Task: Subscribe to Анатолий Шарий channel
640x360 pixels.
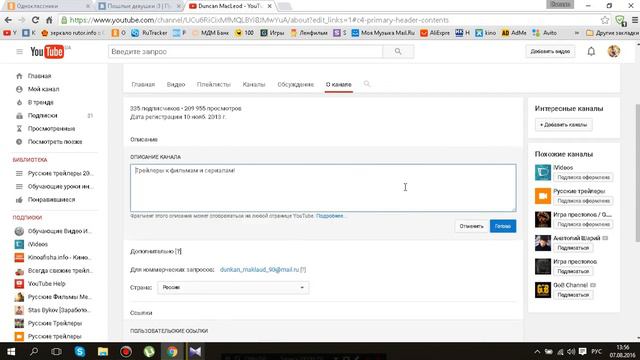Action: point(573,248)
